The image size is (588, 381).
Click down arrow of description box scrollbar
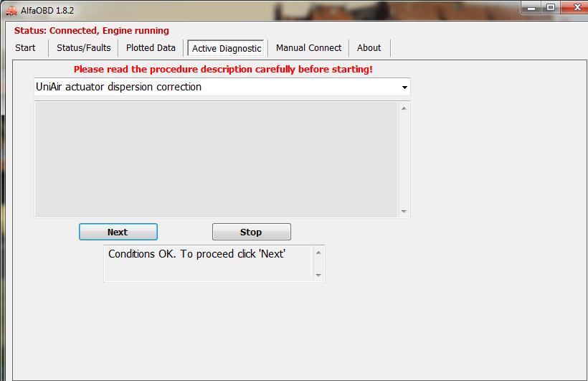pos(404,212)
